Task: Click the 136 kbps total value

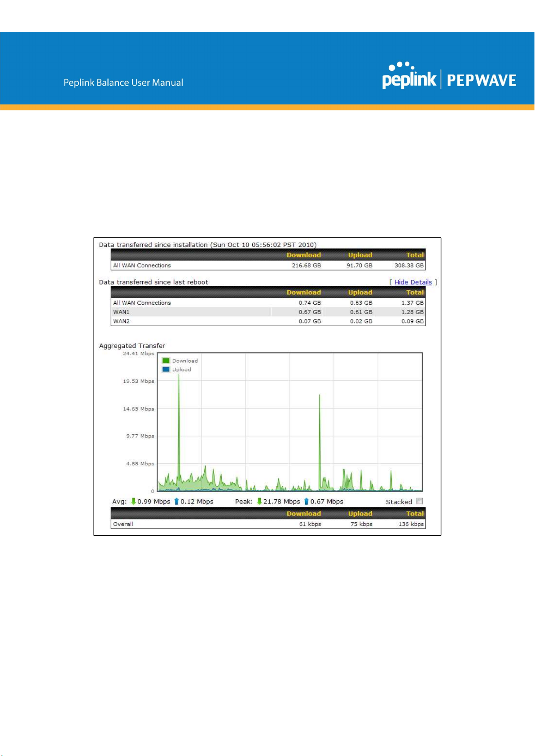Action: (411, 524)
